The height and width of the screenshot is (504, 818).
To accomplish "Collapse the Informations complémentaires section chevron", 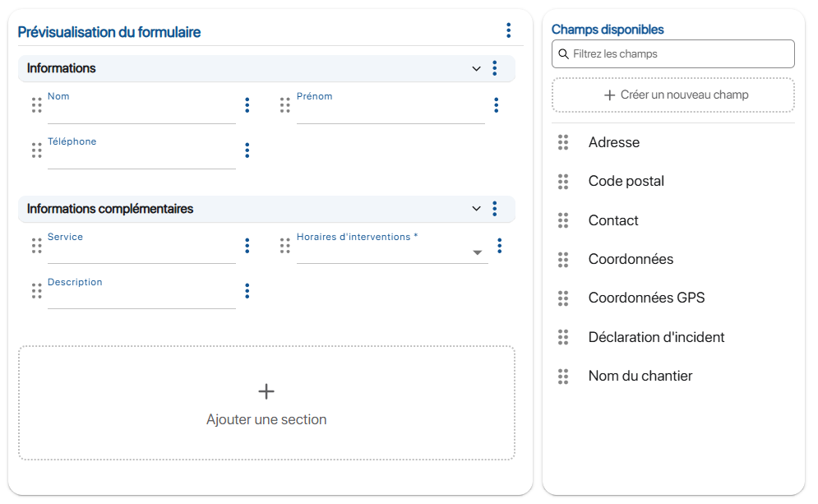I will (476, 209).
